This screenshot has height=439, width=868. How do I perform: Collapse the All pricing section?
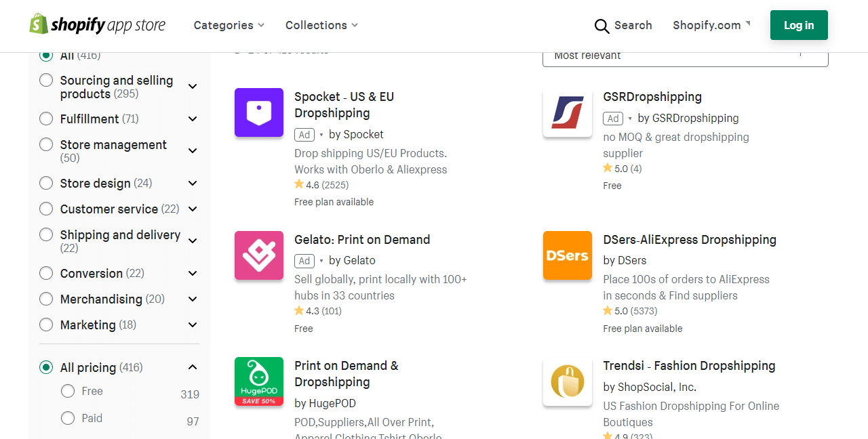pyautogui.click(x=193, y=367)
